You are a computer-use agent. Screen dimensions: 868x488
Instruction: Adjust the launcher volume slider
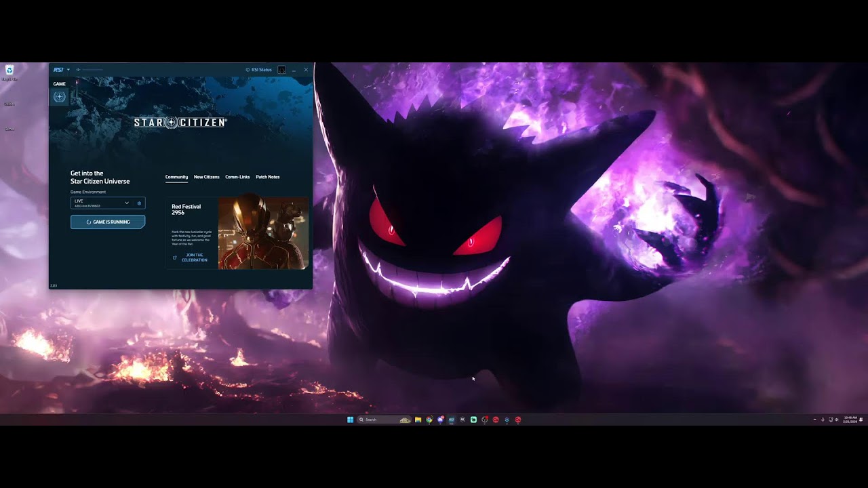[93, 70]
